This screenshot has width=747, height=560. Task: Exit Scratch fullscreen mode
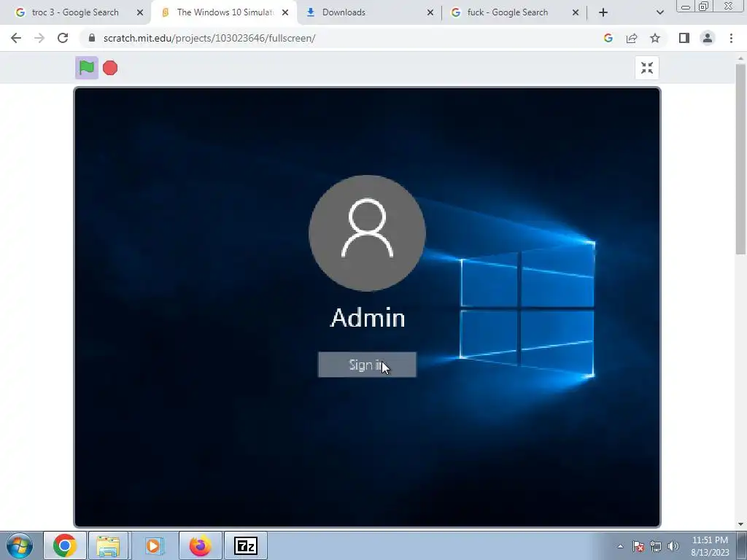tap(647, 68)
